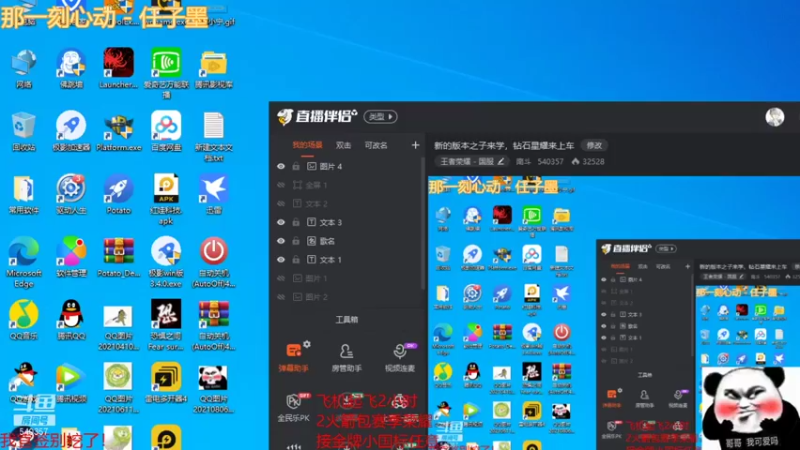Screen dimensions: 800x450
Task: Click 修改 to edit the stream title
Action: 594,145
